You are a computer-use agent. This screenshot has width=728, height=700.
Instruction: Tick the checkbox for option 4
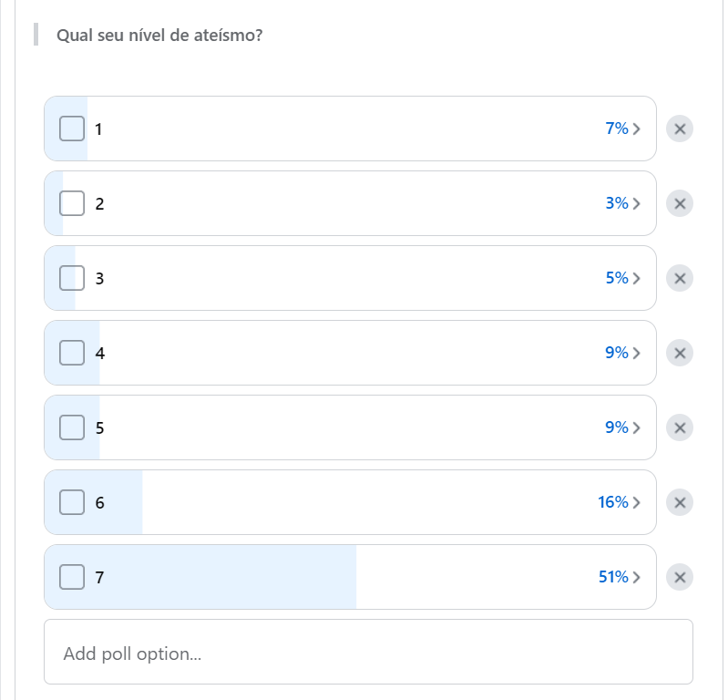pyautogui.click(x=72, y=353)
